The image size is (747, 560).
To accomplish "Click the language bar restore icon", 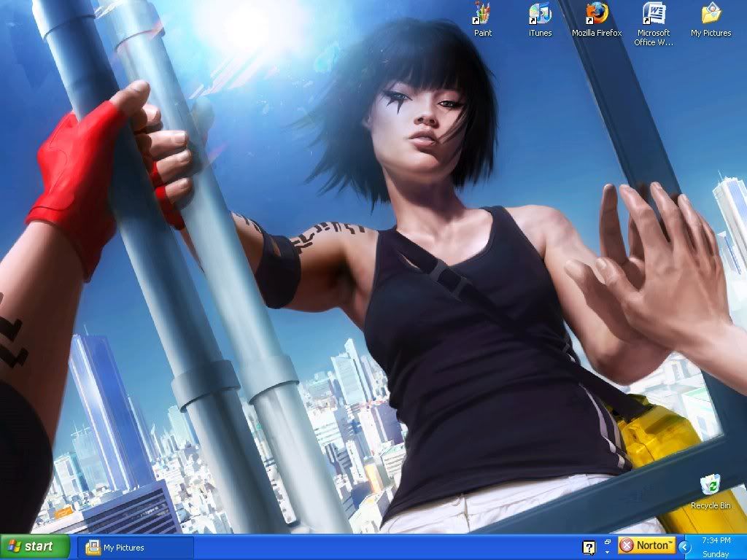I will 608,542.
